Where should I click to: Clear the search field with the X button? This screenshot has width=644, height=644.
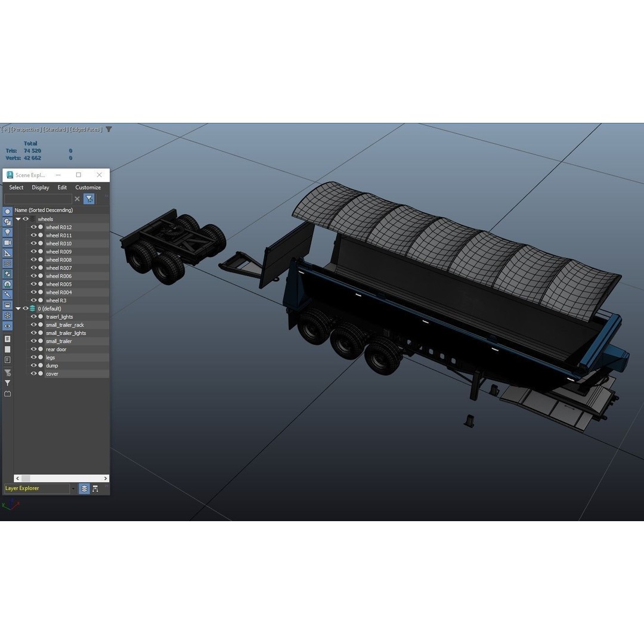tap(77, 199)
